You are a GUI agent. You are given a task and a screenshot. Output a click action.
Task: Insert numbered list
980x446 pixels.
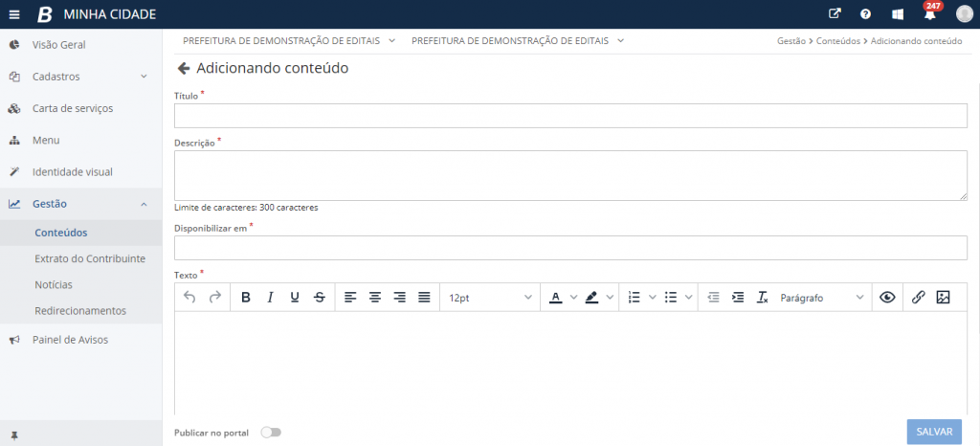pyautogui.click(x=635, y=298)
